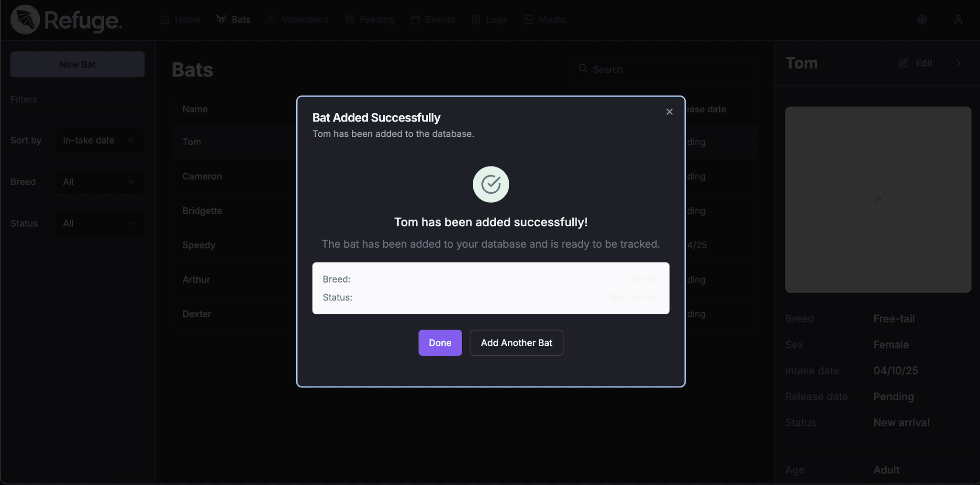Open the Sort by In-take date dropdown
The width and height of the screenshot is (980, 485).
pos(100,140)
